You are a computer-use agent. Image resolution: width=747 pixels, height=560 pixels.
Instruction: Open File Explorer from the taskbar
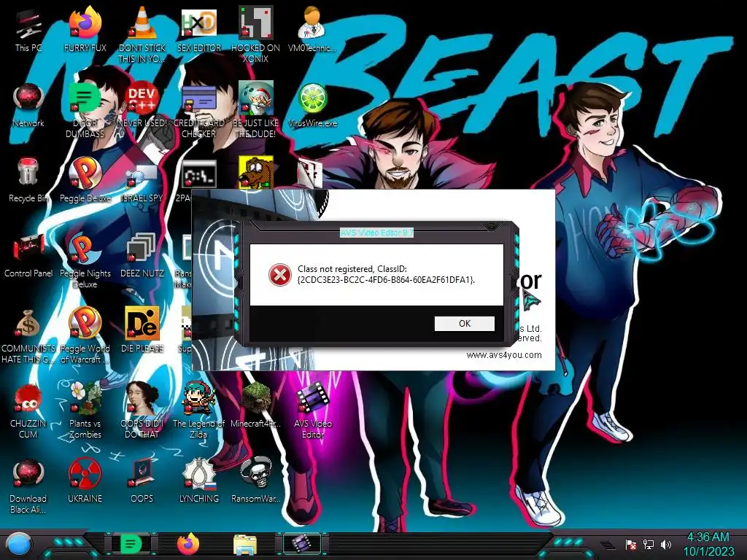point(245,544)
